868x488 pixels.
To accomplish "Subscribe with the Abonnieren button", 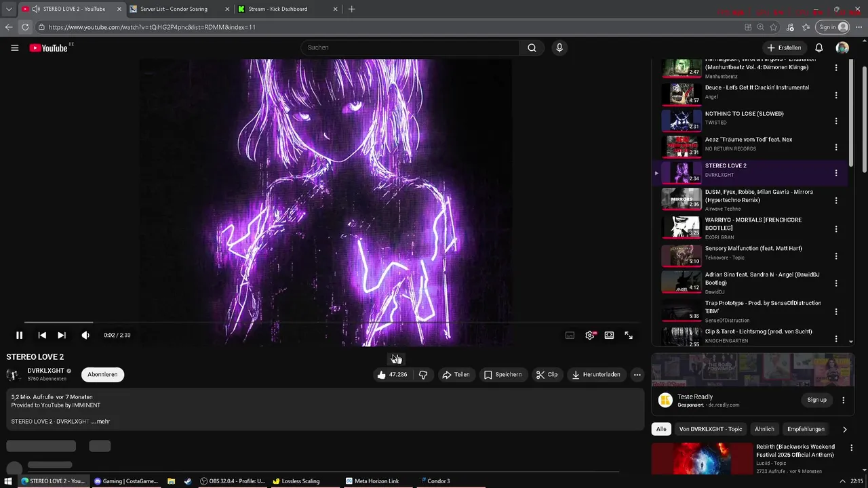I will (x=102, y=374).
